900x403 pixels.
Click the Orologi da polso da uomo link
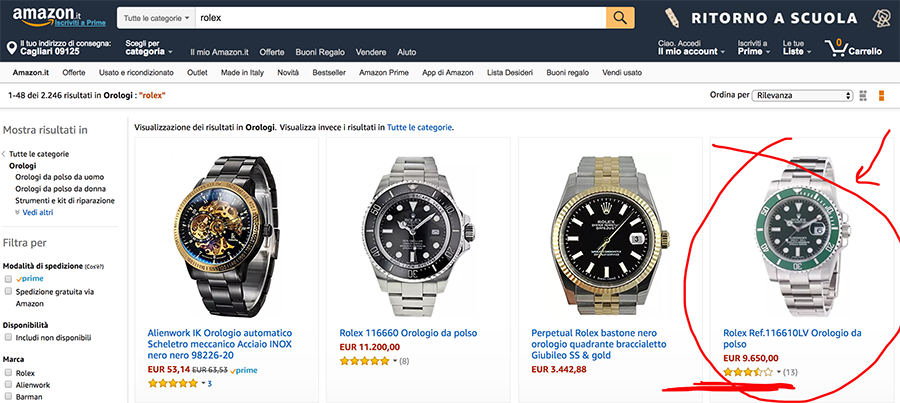tap(61, 177)
